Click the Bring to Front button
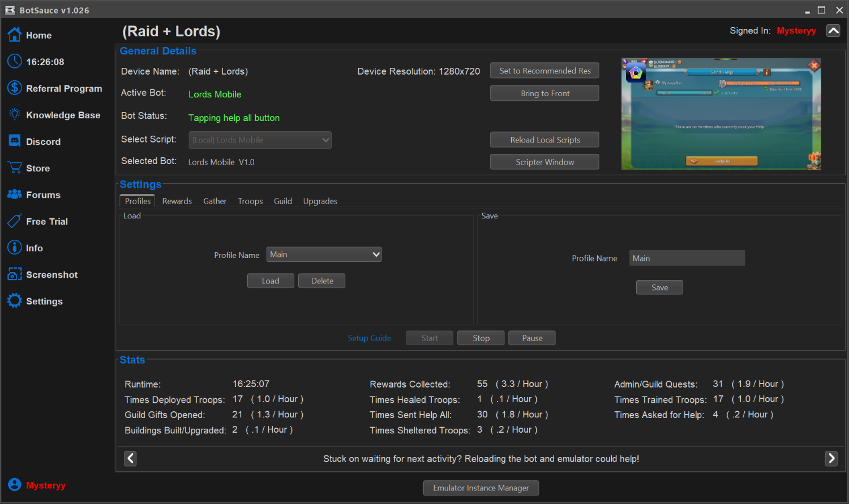The width and height of the screenshot is (849, 504). [x=544, y=93]
